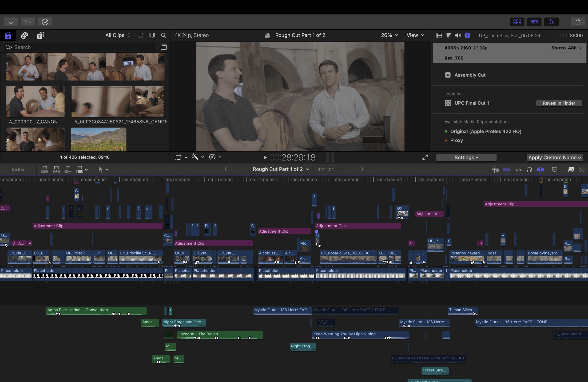Screen dimensions: 588x382
Task: Click the Reveal In Finder button
Action: 559,103
